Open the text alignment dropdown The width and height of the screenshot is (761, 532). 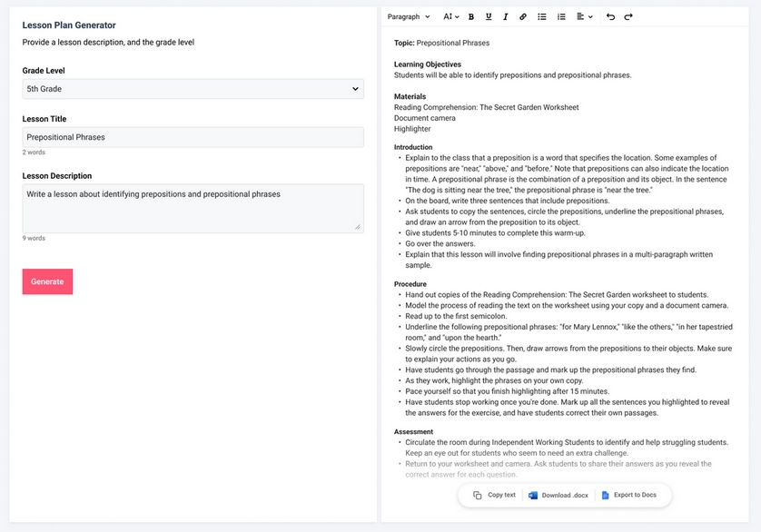click(584, 16)
